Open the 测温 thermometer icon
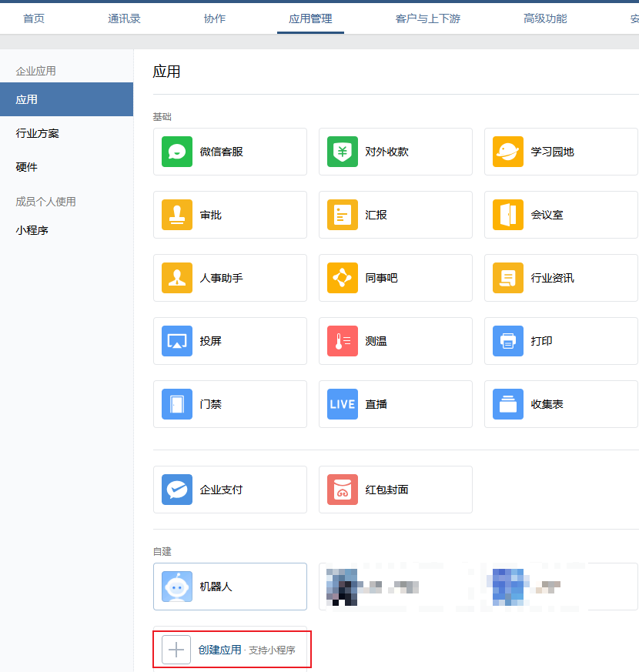 click(343, 341)
